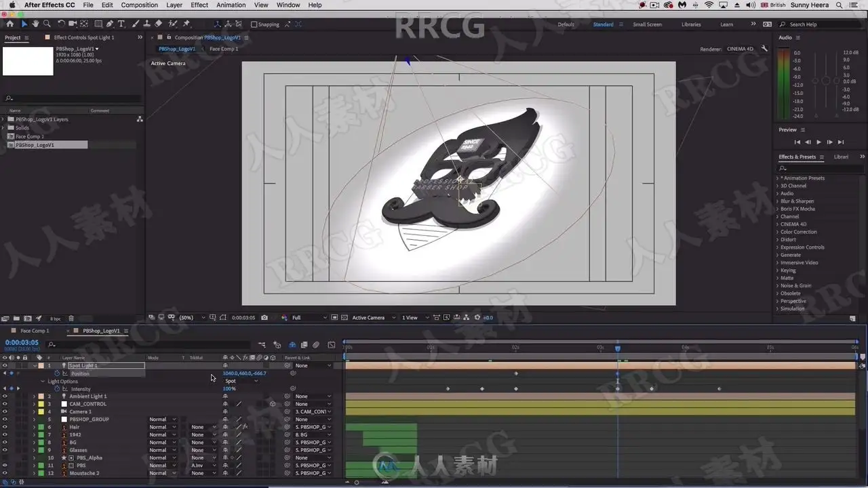Open the Spot light type dropdown

pyautogui.click(x=241, y=381)
